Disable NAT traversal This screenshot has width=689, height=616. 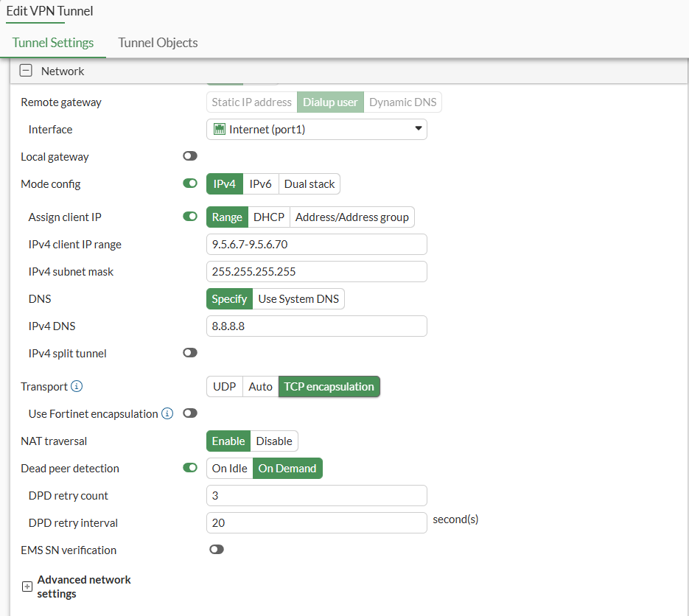coord(274,441)
